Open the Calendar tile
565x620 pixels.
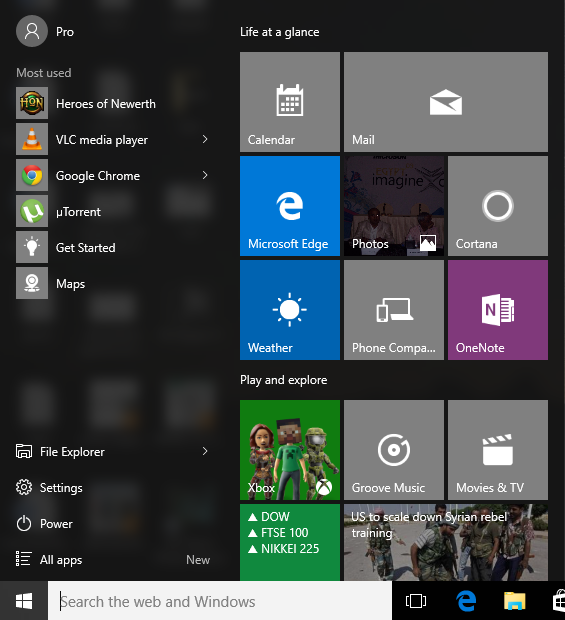point(290,102)
